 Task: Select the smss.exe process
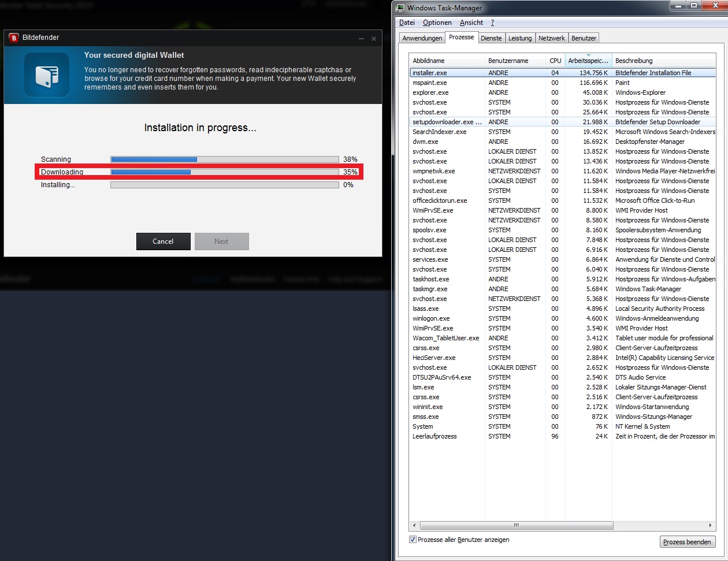(563, 417)
